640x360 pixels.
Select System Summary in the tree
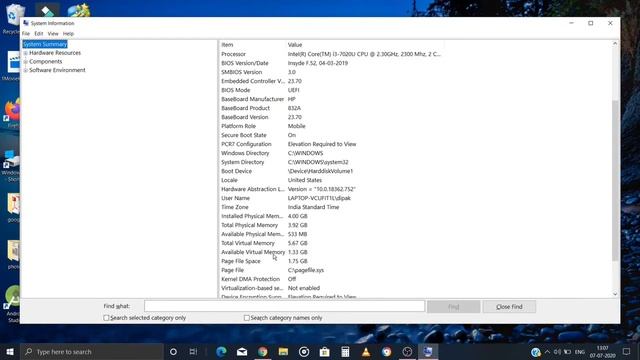(x=45, y=44)
